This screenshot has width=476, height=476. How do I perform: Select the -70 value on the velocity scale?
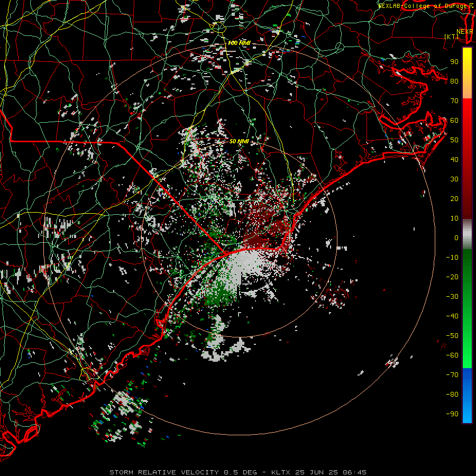pyautogui.click(x=452, y=375)
